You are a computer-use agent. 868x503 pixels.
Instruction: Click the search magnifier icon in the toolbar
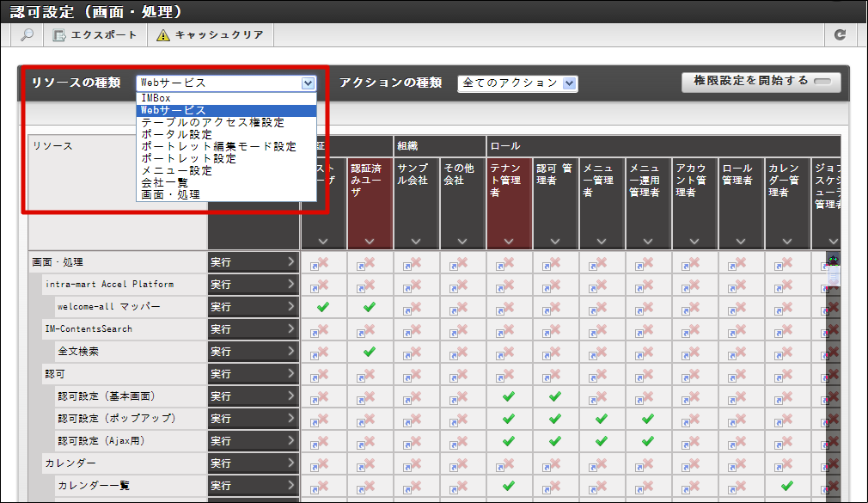coord(27,35)
